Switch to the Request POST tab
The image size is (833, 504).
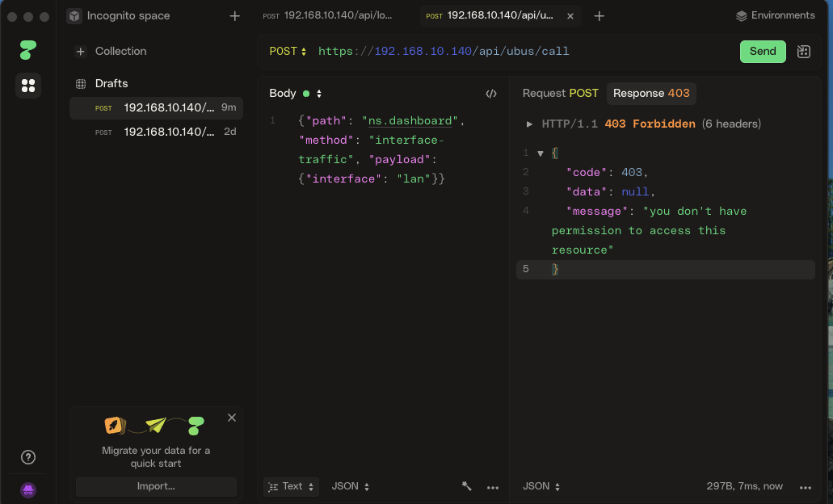coord(560,94)
